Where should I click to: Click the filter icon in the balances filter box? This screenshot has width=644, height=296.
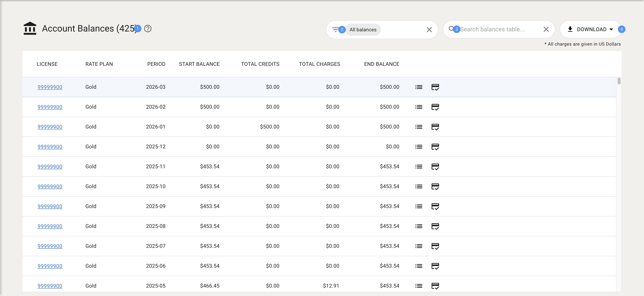tap(335, 30)
